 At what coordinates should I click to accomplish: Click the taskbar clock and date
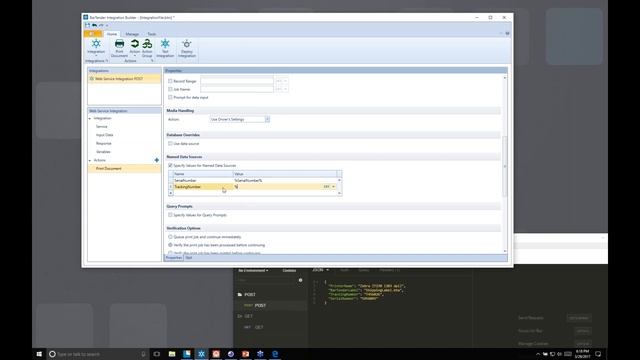coord(582,354)
